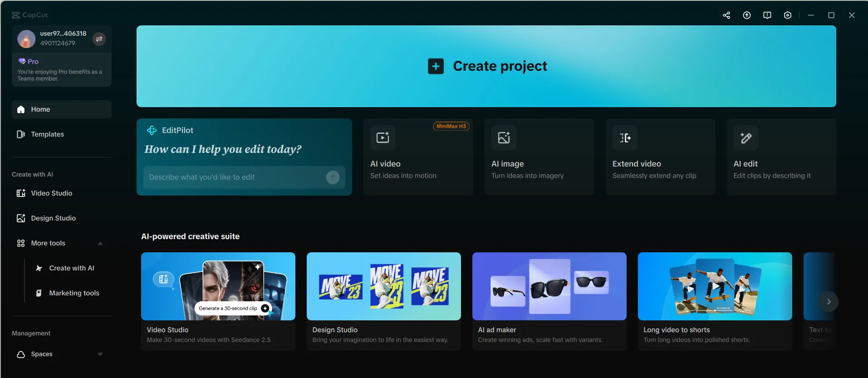Open the Extend video card
The image size is (868, 378).
(x=661, y=157)
